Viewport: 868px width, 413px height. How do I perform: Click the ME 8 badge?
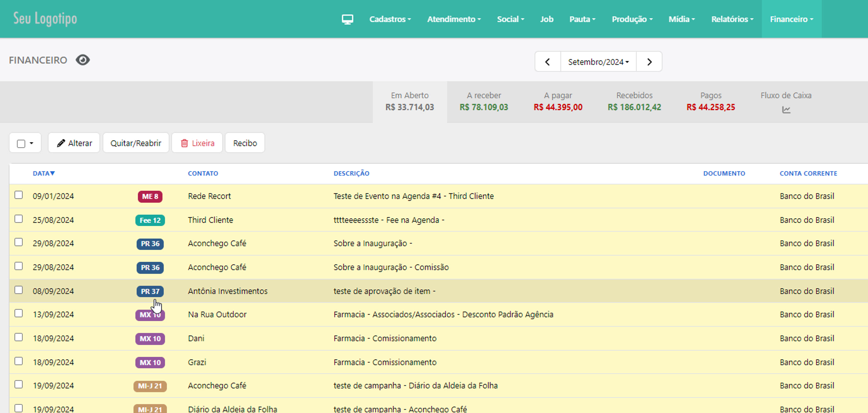tap(150, 197)
